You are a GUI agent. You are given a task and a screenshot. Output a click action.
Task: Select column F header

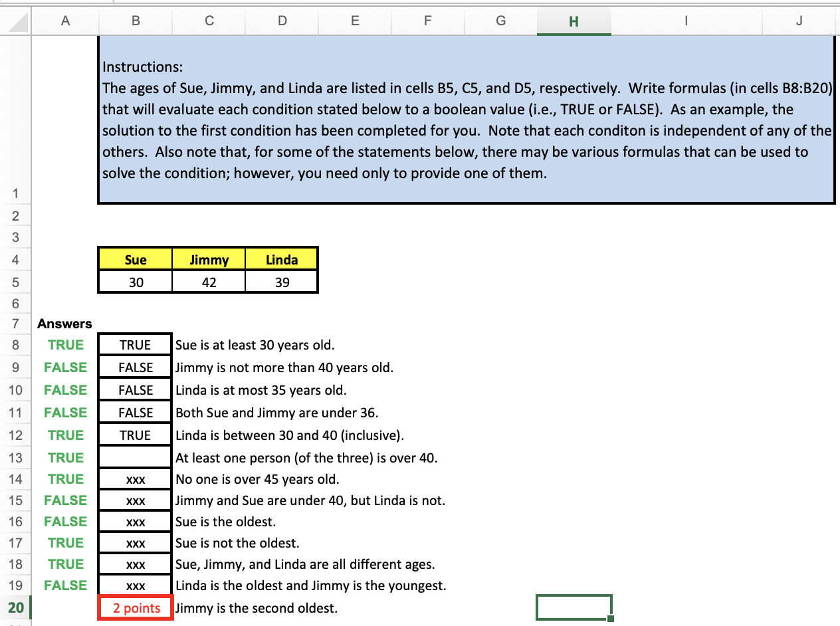click(x=427, y=21)
